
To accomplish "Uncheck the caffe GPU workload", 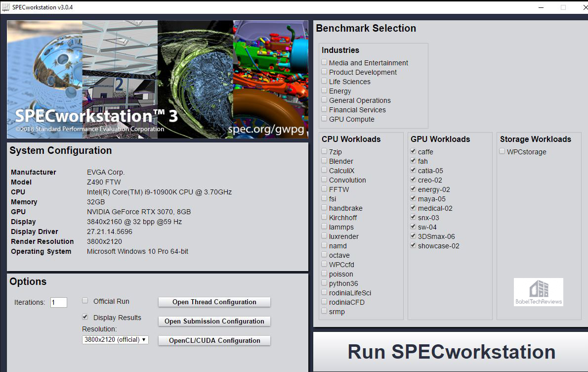I will point(413,151).
